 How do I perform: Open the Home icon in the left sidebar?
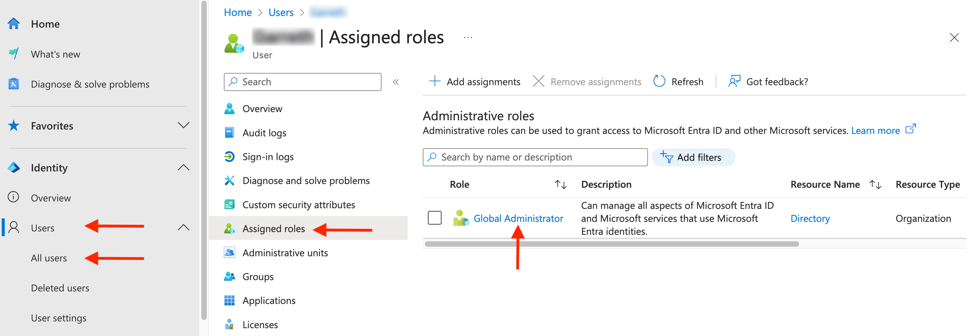(x=14, y=24)
